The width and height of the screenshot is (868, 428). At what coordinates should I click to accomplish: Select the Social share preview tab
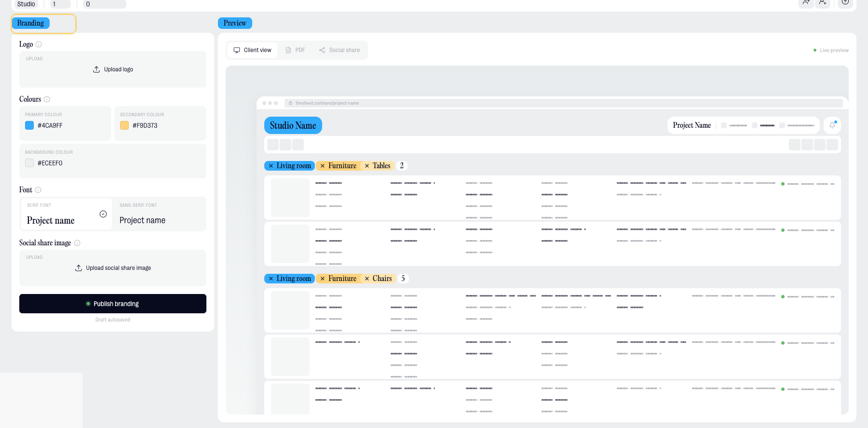click(339, 50)
